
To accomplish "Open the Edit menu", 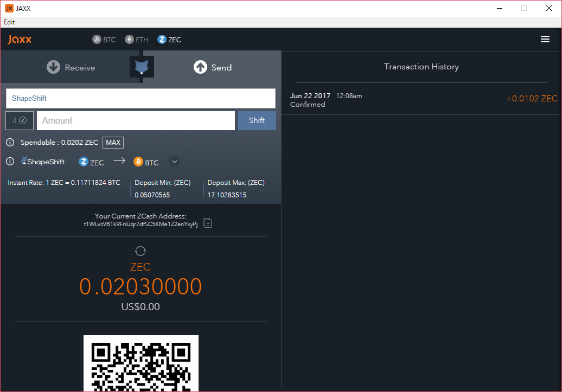I will 9,22.
